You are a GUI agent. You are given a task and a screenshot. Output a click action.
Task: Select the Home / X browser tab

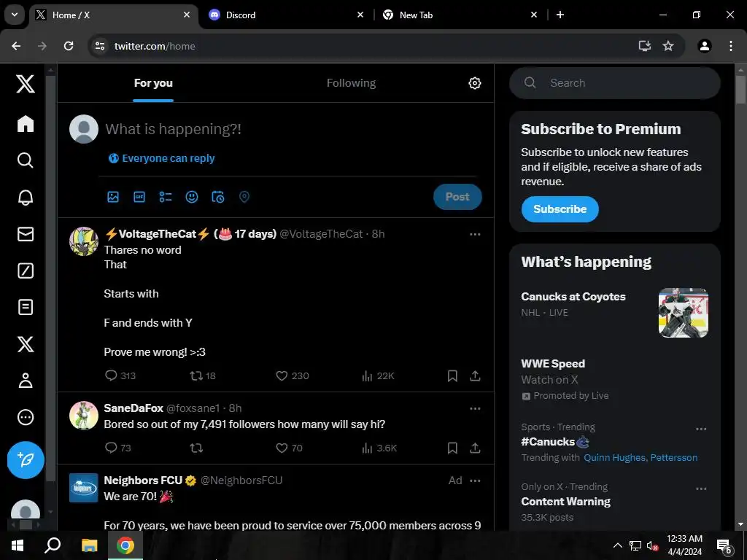[113, 15]
